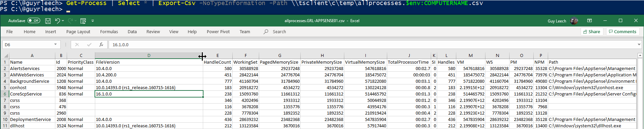
Task: Minimize the Excel window
Action: pyautogui.click(x=605, y=21)
